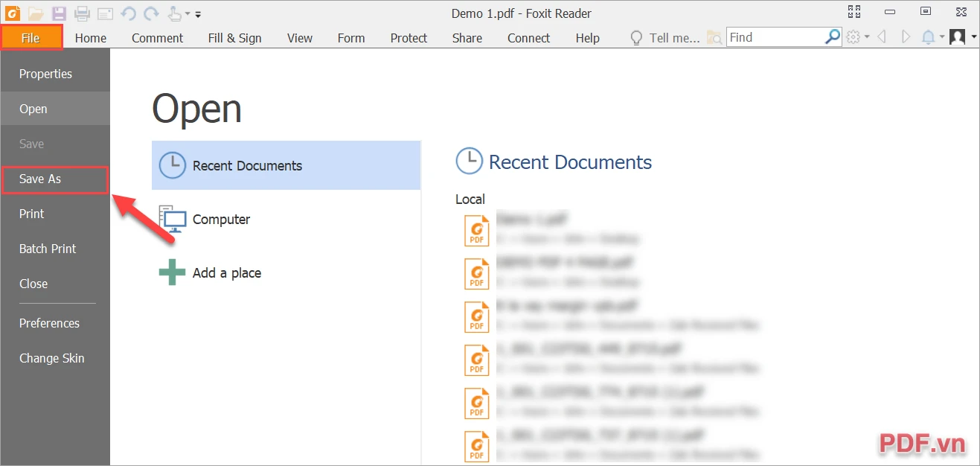Switch to the Protect tab
The width and height of the screenshot is (980, 466).
409,38
